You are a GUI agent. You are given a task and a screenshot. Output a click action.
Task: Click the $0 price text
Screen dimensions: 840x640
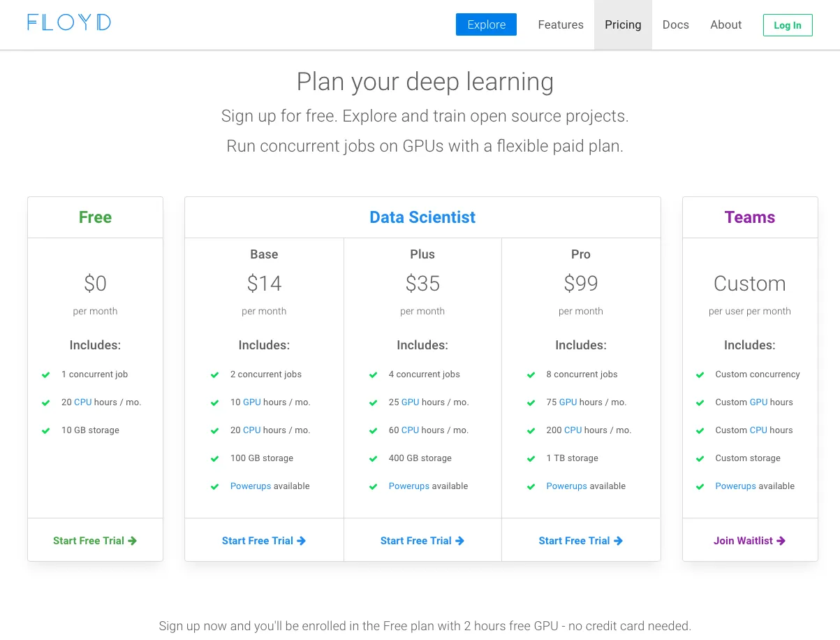coord(95,283)
